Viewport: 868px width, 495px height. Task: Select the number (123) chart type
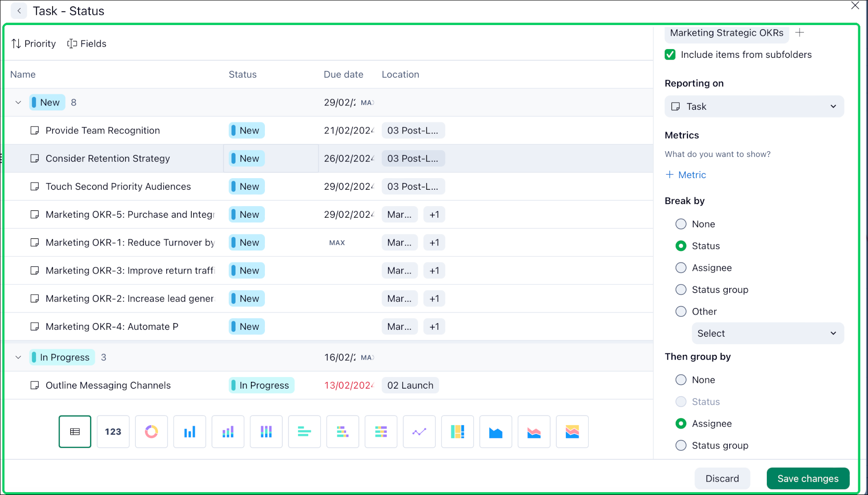pos(113,431)
